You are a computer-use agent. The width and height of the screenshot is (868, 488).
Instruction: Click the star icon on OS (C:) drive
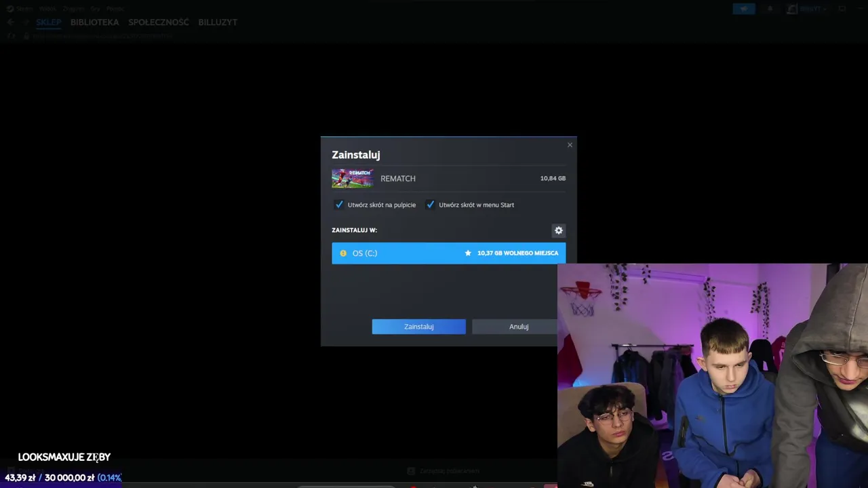coord(468,253)
